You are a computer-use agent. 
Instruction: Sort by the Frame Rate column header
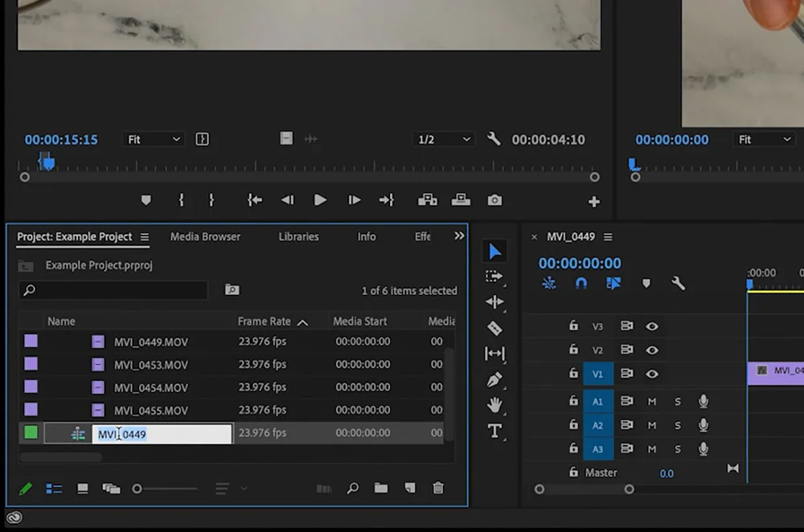coord(265,321)
